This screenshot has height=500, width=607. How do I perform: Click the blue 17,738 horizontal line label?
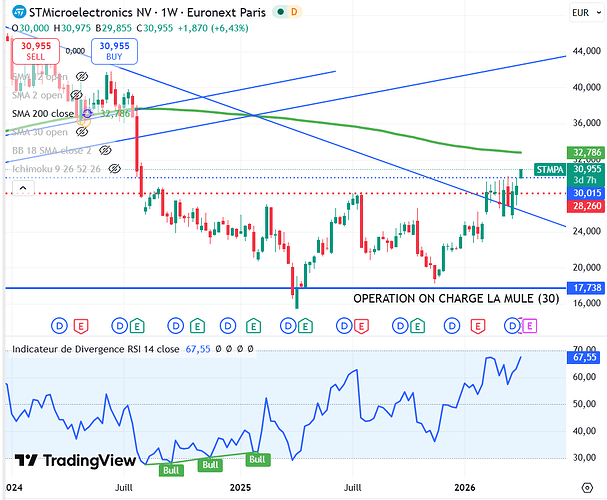pyautogui.click(x=587, y=288)
